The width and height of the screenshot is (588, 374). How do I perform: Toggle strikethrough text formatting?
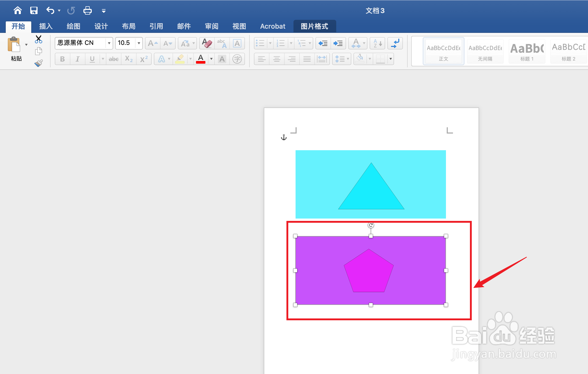tap(114, 59)
